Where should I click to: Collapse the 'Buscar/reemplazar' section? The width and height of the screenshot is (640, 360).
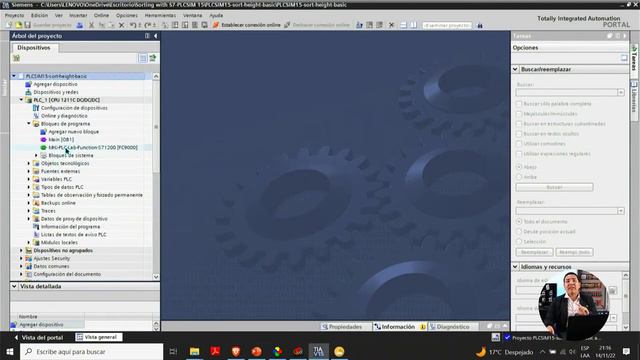515,69
